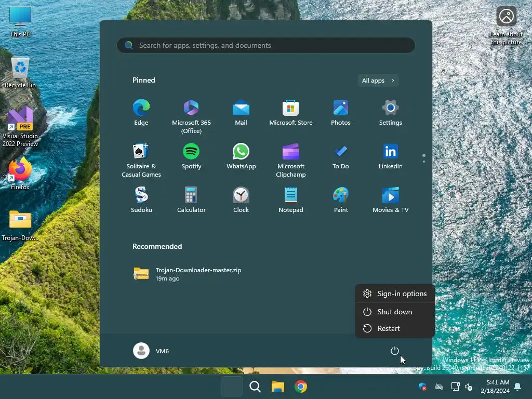The image size is (532, 399).
Task: Open Windows Security tray icon
Action: pos(422,387)
